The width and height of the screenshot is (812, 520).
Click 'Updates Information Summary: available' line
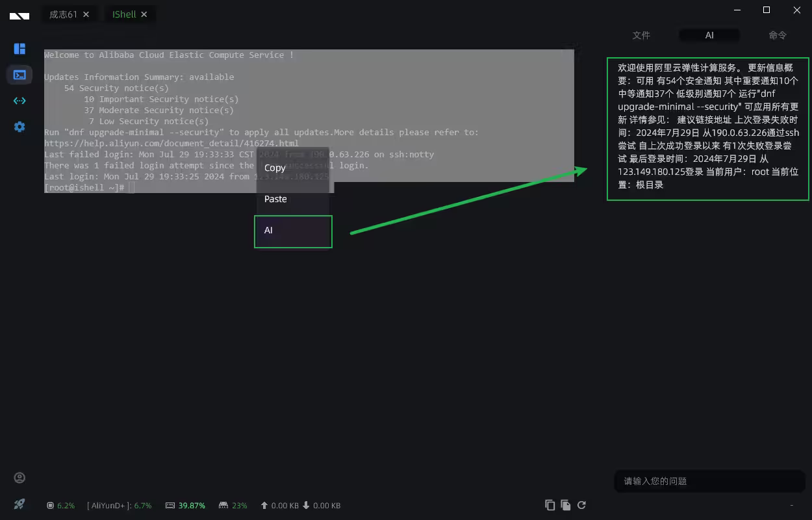click(x=139, y=77)
